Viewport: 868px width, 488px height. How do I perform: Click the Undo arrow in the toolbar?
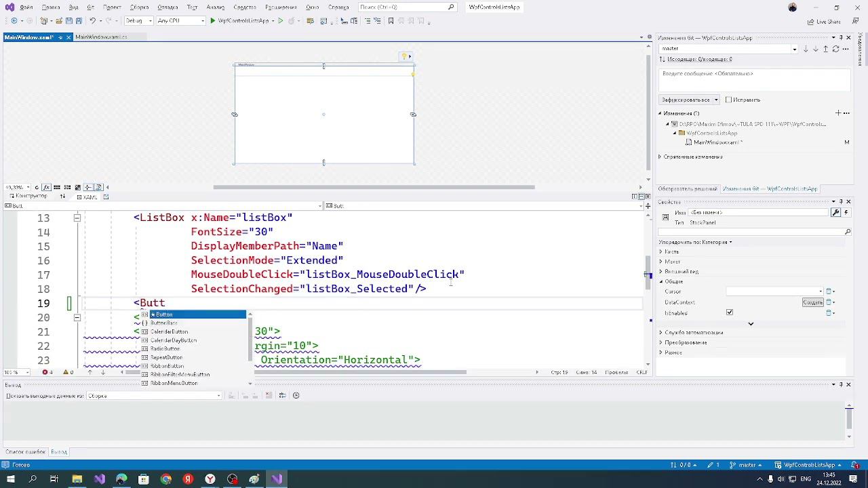point(92,21)
